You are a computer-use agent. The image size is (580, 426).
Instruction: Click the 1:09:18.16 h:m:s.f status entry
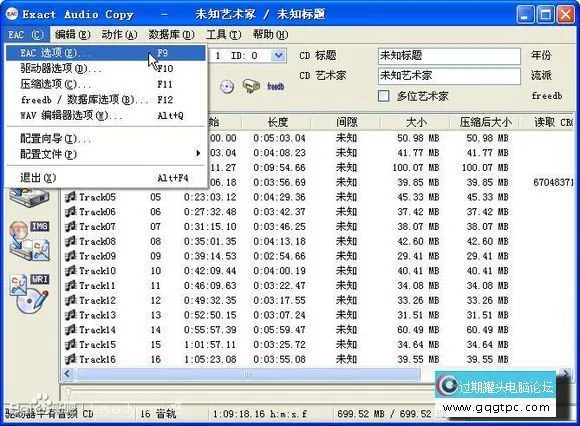[x=260, y=414]
